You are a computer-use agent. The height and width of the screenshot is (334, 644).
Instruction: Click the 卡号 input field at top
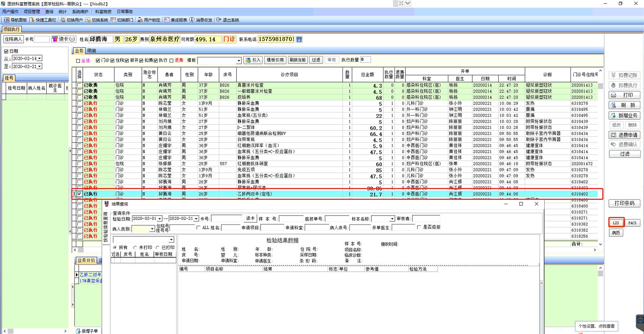(42, 39)
